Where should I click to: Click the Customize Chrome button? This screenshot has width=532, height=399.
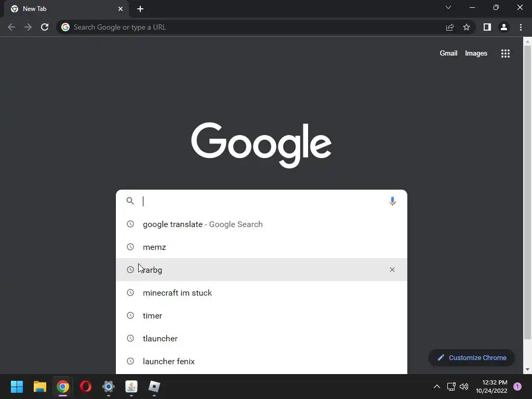472,357
